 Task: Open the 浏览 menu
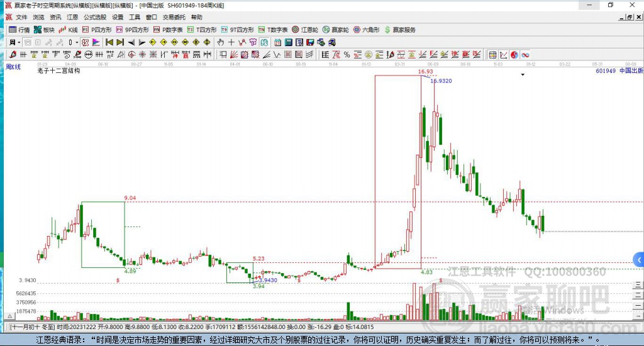coord(38,17)
